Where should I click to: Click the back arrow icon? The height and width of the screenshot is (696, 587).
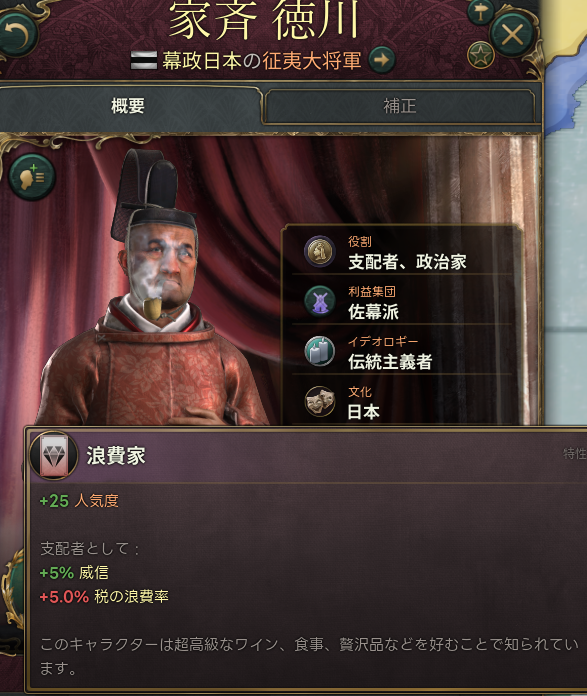[x=19, y=36]
